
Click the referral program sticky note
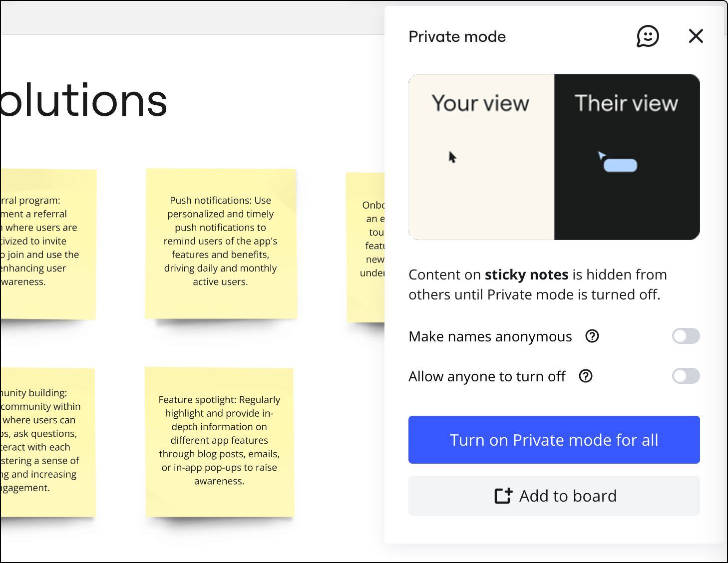[x=47, y=244]
